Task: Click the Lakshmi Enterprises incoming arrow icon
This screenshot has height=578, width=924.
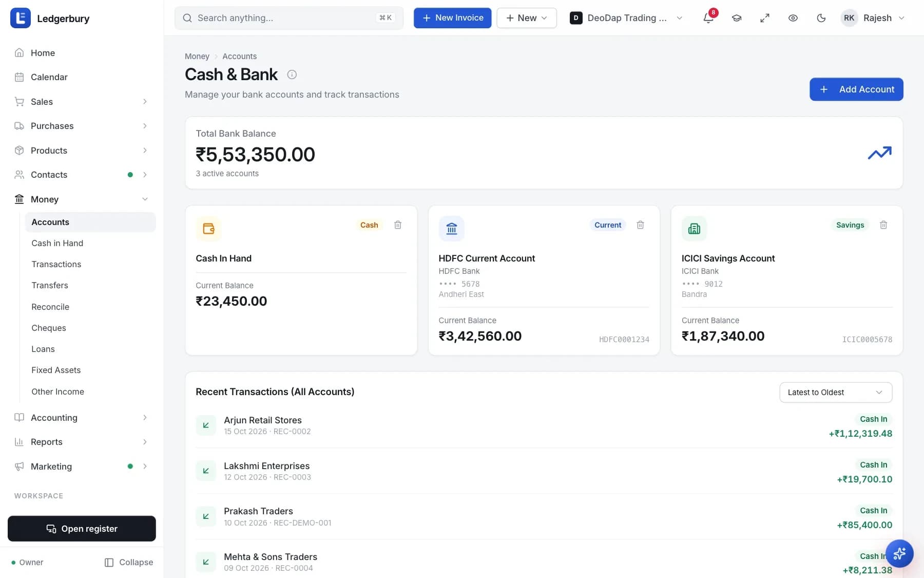Action: (x=206, y=471)
